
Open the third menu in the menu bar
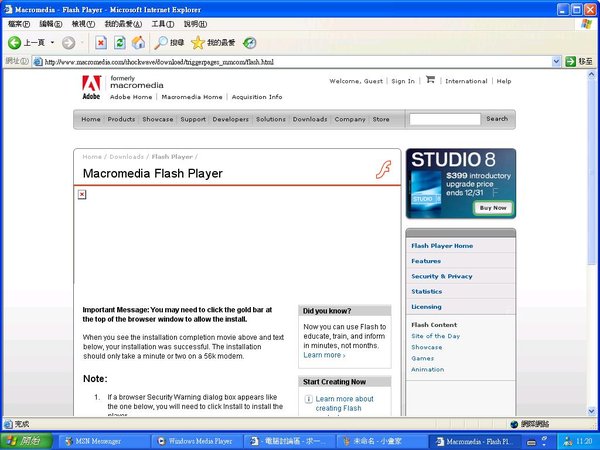pyautogui.click(x=83, y=24)
